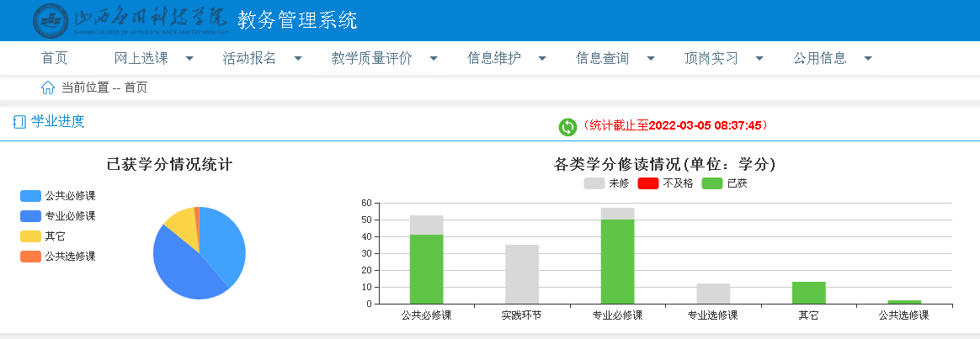Click the green refresh statistics icon
Image resolution: width=980 pixels, height=339 pixels.
click(x=567, y=127)
